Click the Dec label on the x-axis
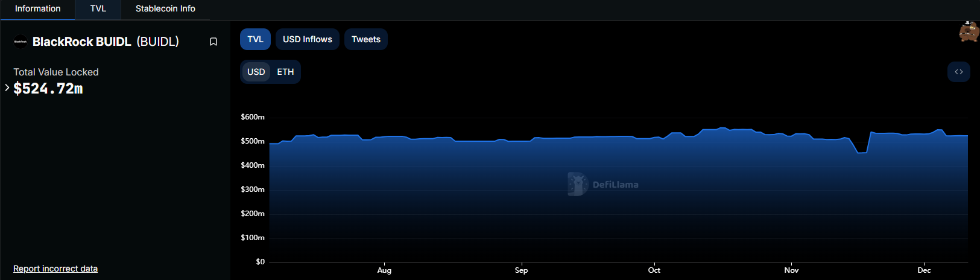Viewport: 980px width, 280px height. [x=924, y=270]
